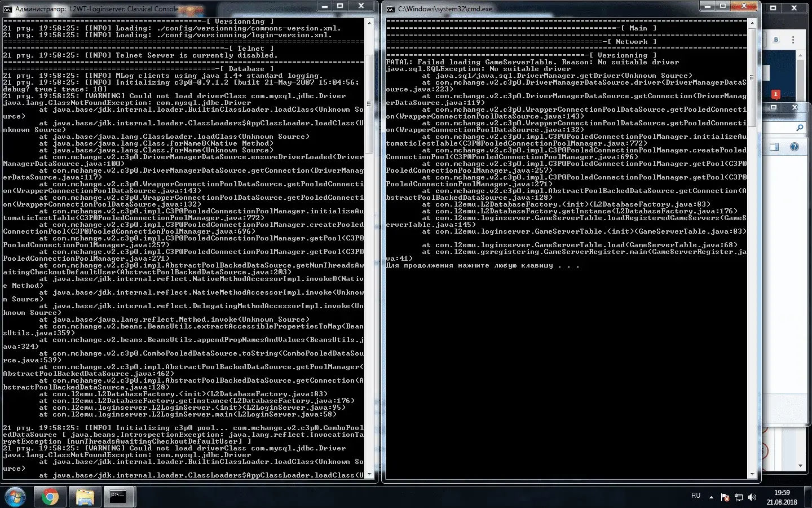Click the network icon in the system tray
812x508 pixels.
click(x=739, y=497)
